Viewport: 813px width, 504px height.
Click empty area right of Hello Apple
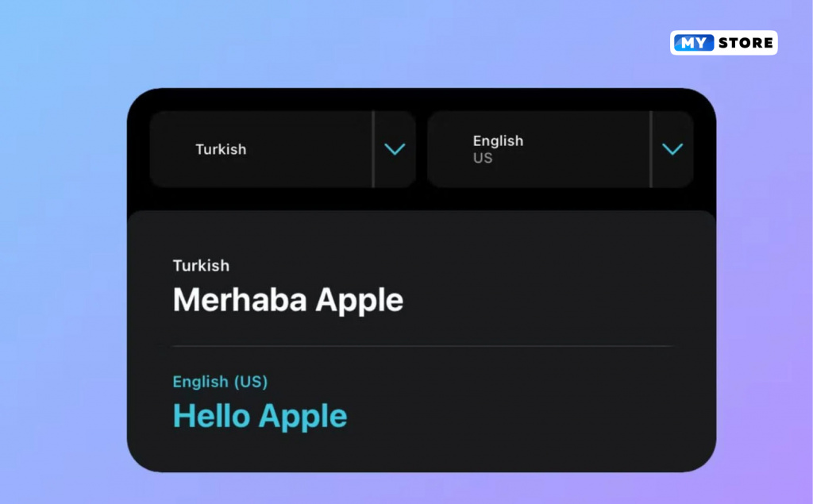(518, 417)
